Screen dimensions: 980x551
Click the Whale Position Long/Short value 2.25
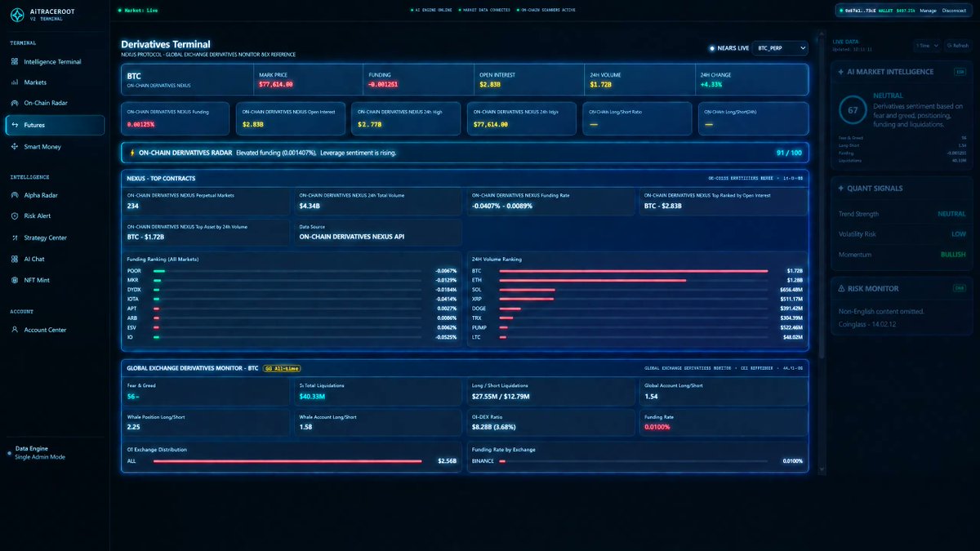click(134, 426)
